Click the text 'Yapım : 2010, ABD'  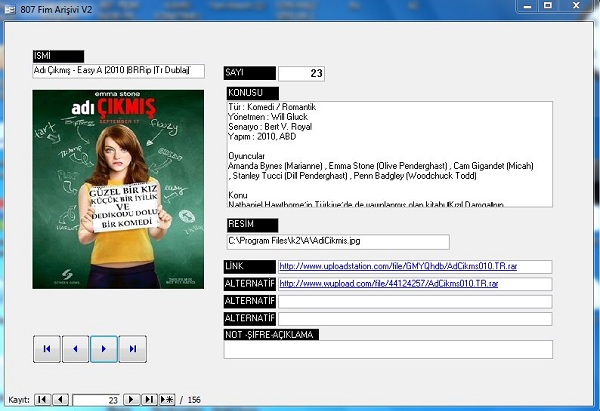tap(262, 137)
